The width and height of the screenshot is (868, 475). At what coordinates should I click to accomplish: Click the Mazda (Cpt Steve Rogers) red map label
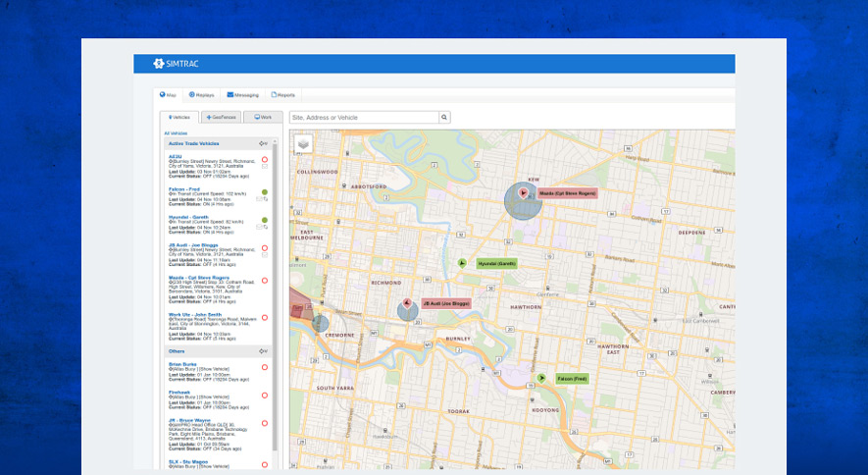568,193
